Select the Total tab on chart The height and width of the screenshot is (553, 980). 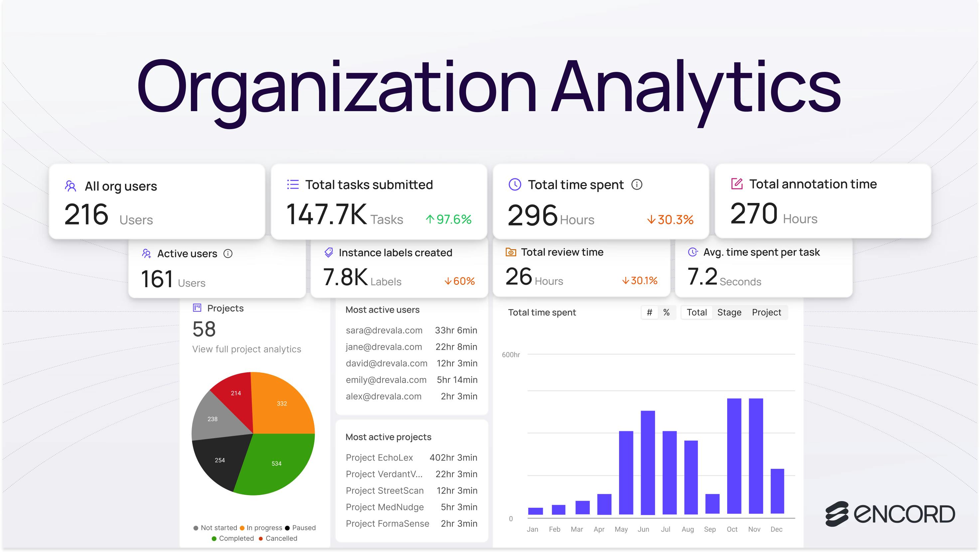tap(696, 312)
